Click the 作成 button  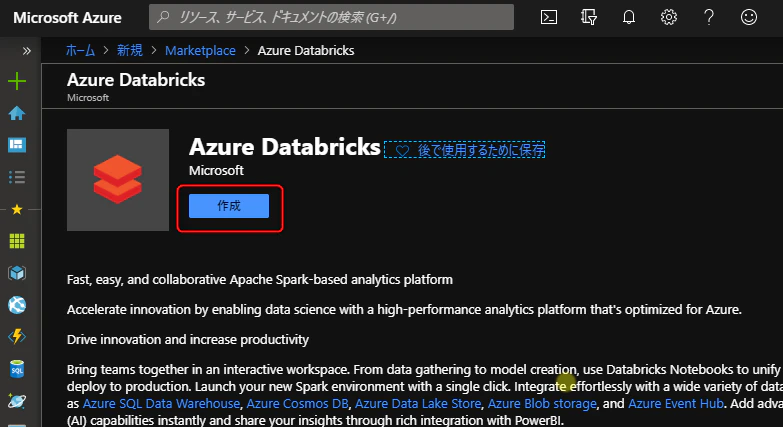point(229,206)
